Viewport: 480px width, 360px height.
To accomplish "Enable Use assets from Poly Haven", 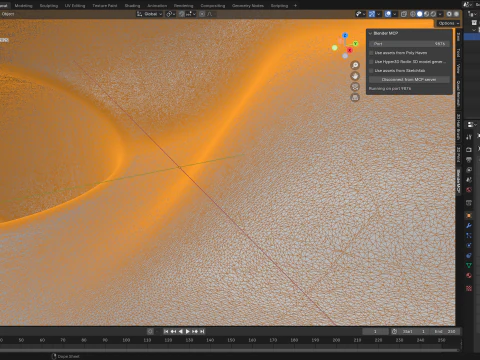I will tap(371, 53).
